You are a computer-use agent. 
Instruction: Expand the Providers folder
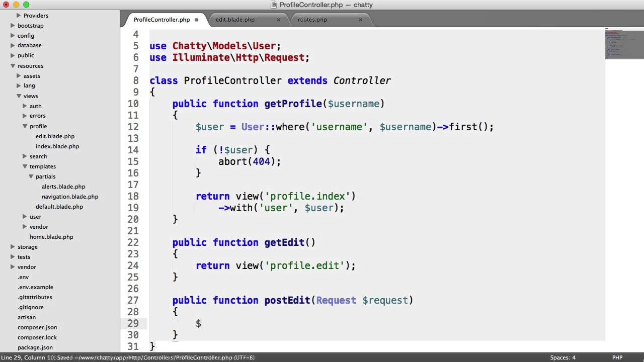(x=19, y=16)
